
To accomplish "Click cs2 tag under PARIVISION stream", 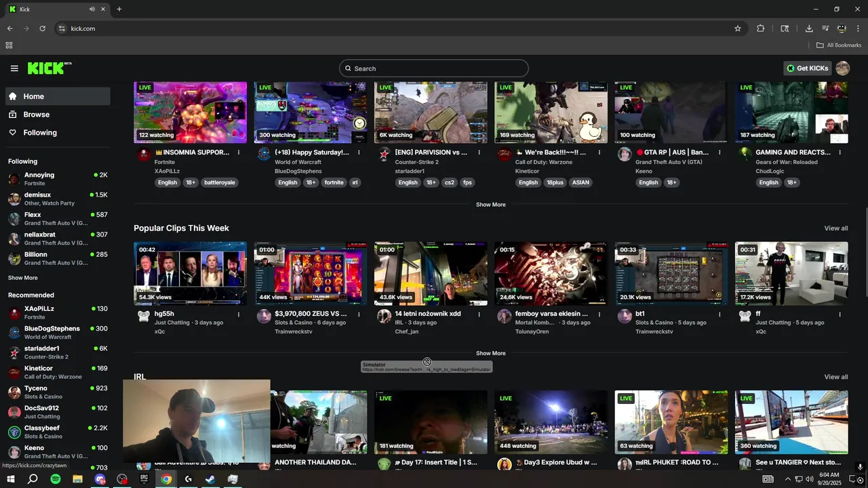I will point(449,182).
